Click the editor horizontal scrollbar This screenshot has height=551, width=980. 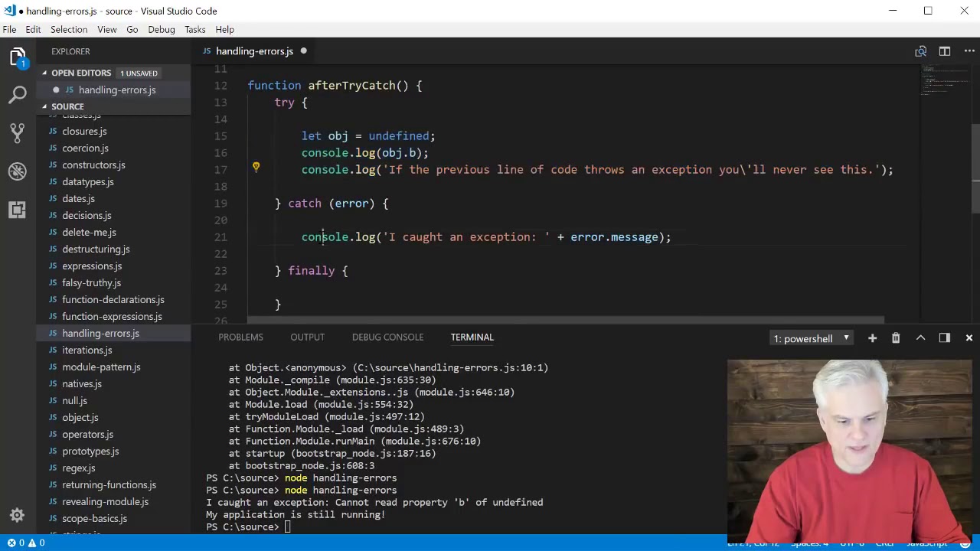point(566,320)
